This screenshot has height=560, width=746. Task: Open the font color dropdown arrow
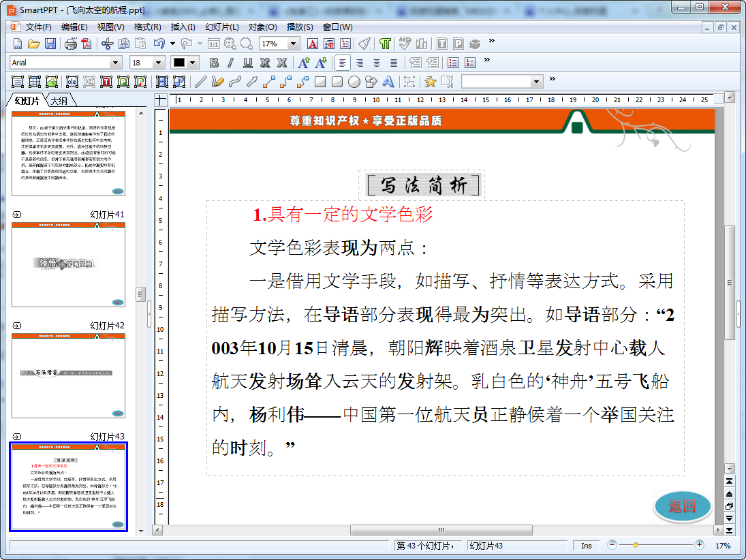coord(192,63)
